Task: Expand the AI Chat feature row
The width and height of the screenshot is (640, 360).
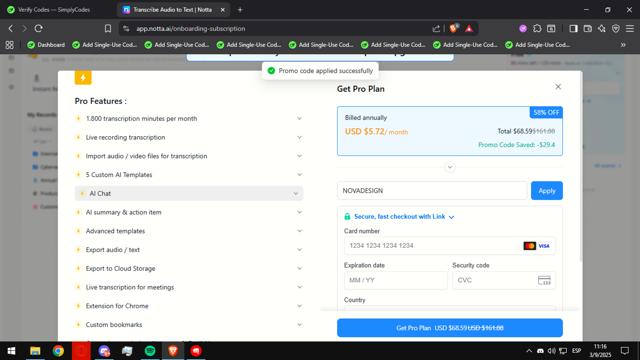Action: (189, 193)
